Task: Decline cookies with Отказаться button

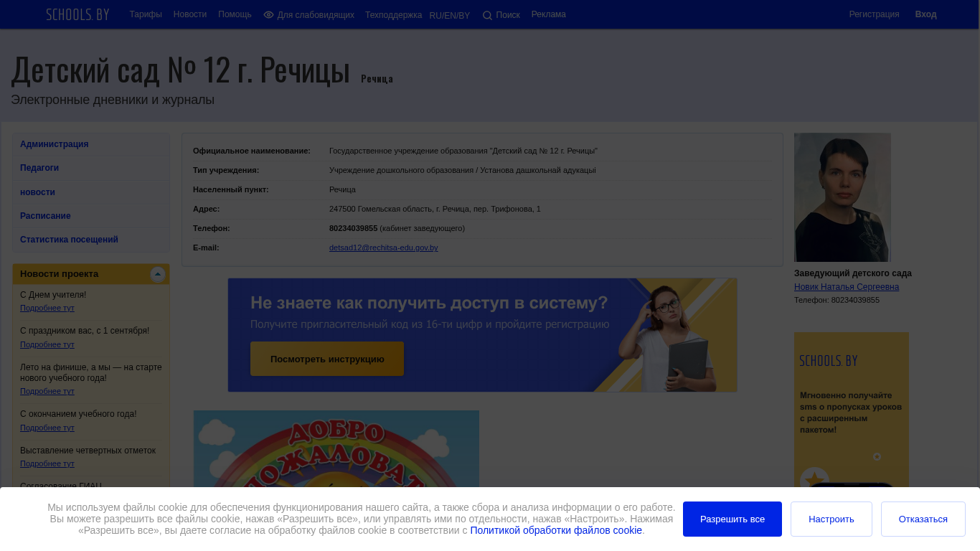Action: (923, 519)
